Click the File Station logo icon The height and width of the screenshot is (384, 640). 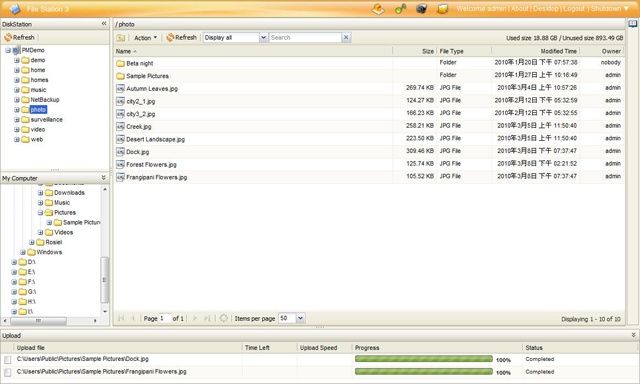point(15,8)
